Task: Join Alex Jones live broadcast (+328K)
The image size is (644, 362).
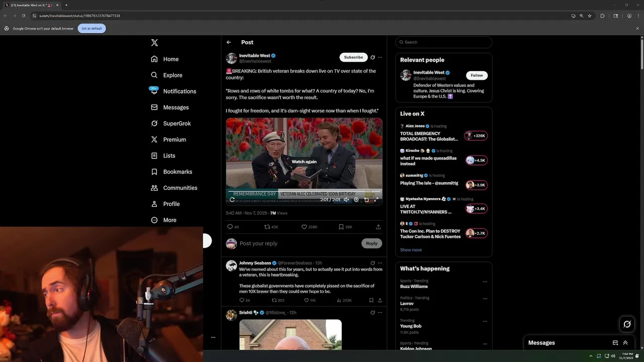Action: tap(476, 136)
